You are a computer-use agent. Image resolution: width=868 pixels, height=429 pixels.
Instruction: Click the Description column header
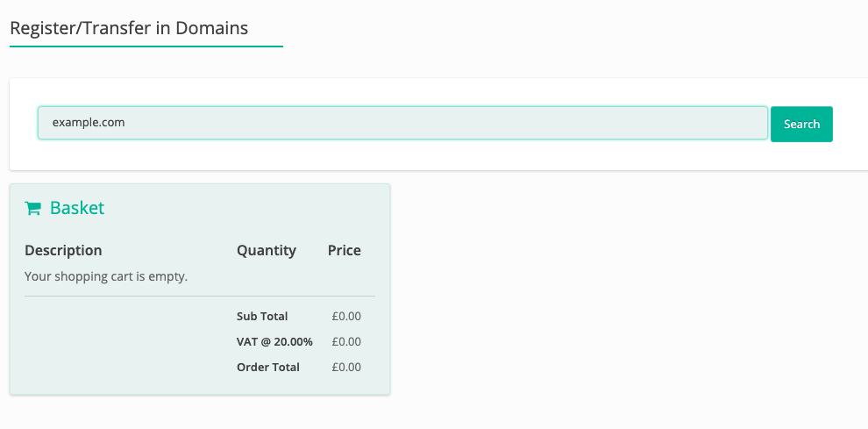63,250
